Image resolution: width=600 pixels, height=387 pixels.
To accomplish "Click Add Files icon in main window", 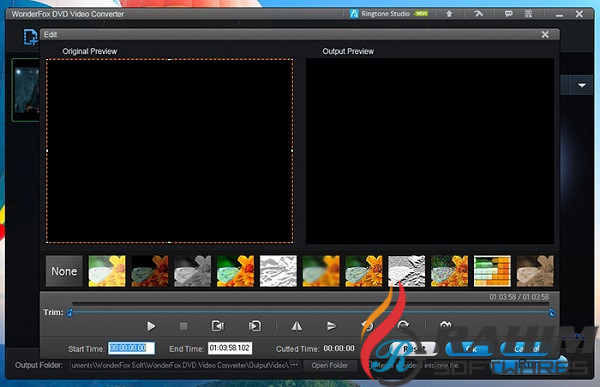I will point(30,37).
